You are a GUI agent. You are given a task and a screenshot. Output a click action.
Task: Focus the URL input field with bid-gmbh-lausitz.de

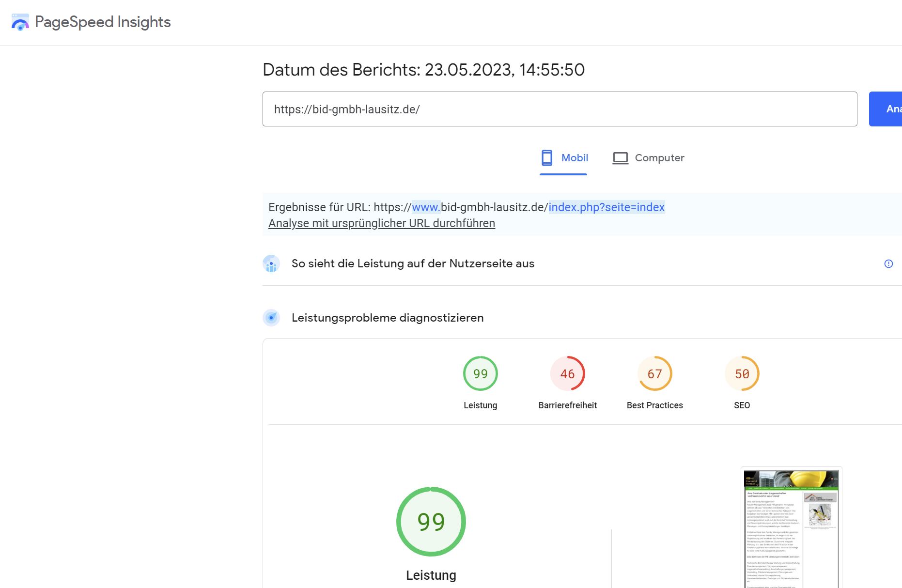coord(560,109)
